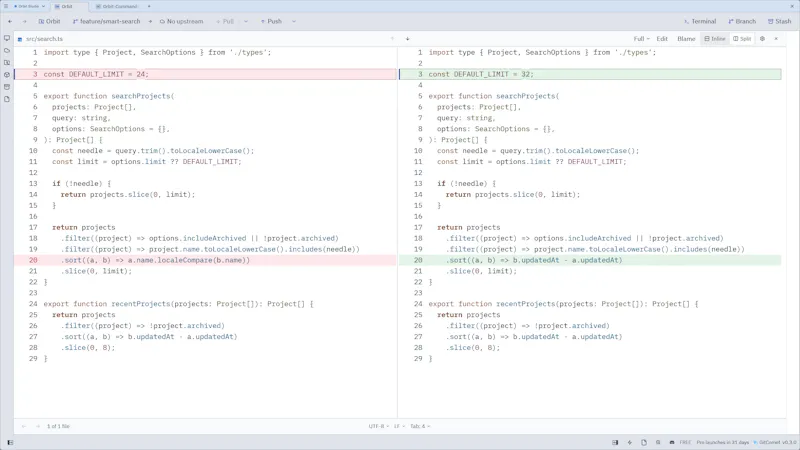800x450 pixels.
Task: Close the diff viewer with X
Action: [x=776, y=39]
